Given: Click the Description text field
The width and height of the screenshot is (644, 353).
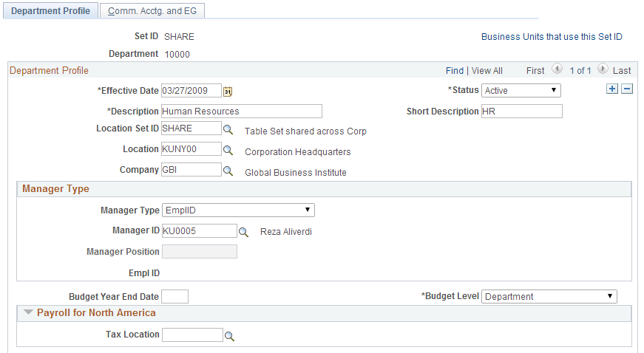Looking at the screenshot, I should tap(242, 111).
